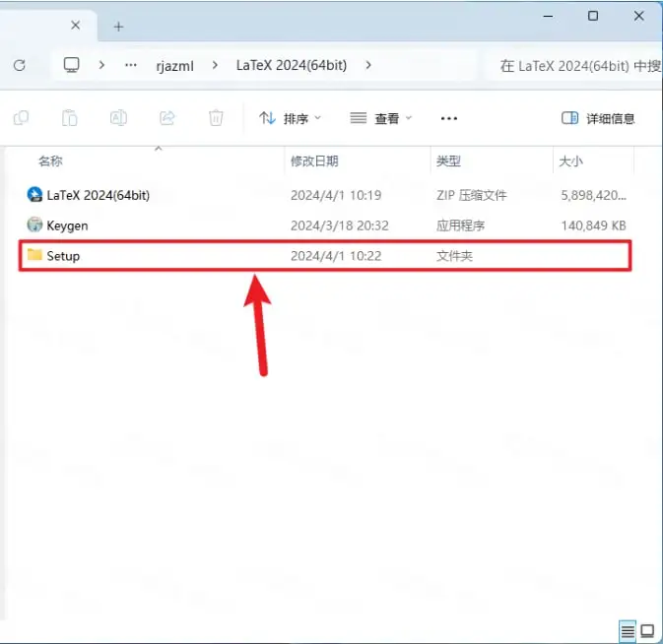Add a new Explorer tab
663x644 pixels.
tap(118, 27)
